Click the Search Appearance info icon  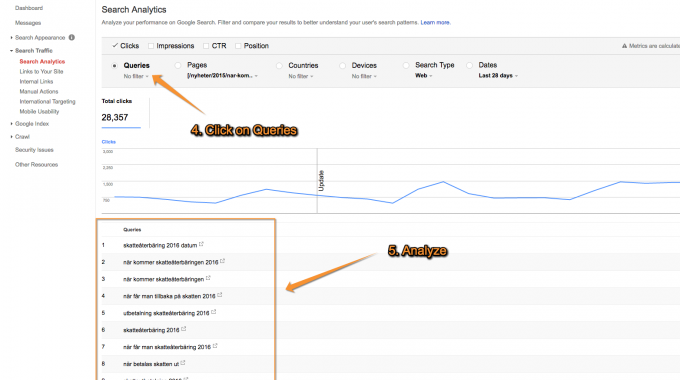tap(72, 37)
